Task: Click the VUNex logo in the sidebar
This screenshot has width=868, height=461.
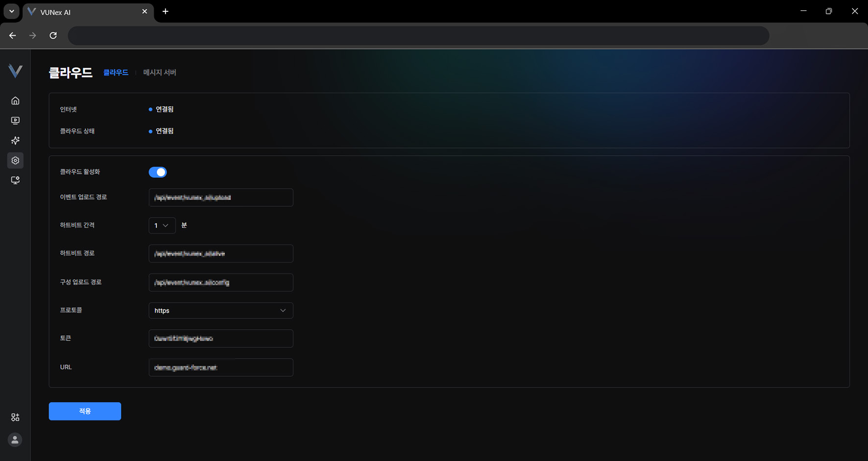Action: point(15,71)
